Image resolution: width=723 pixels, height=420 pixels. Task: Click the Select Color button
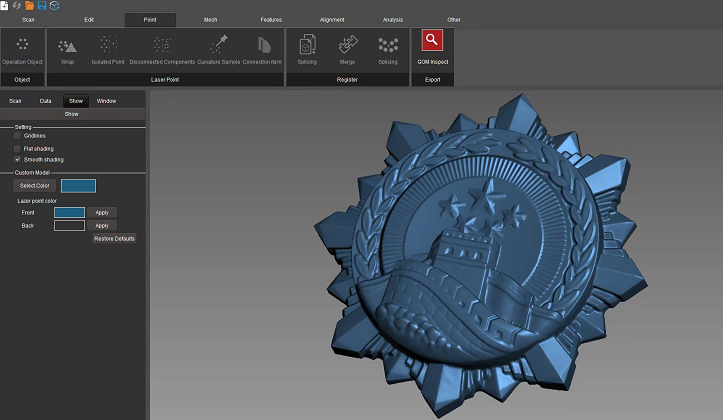[35, 186]
